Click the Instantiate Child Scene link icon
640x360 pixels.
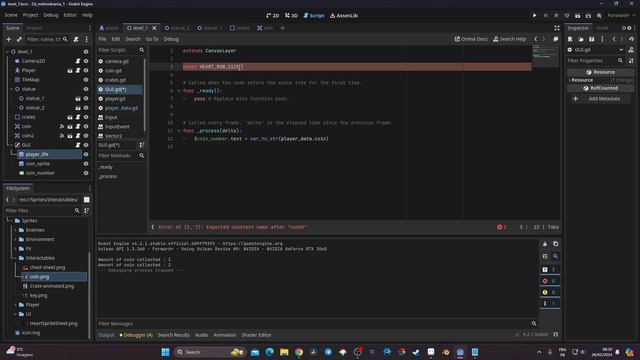19,39
